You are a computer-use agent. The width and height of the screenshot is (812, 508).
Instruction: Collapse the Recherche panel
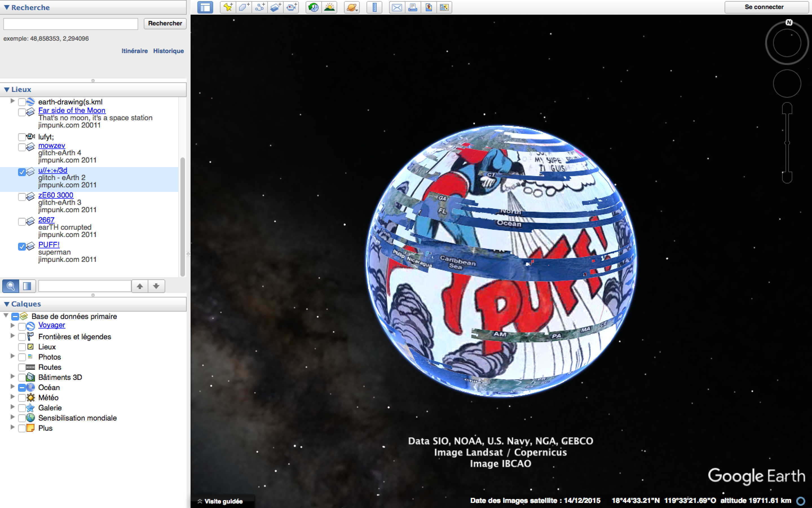coord(6,7)
